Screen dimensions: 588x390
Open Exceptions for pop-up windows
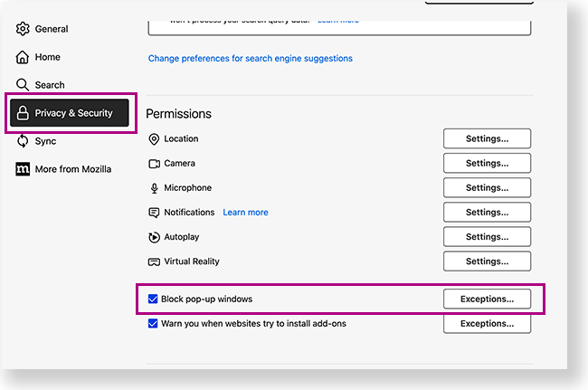coord(487,299)
